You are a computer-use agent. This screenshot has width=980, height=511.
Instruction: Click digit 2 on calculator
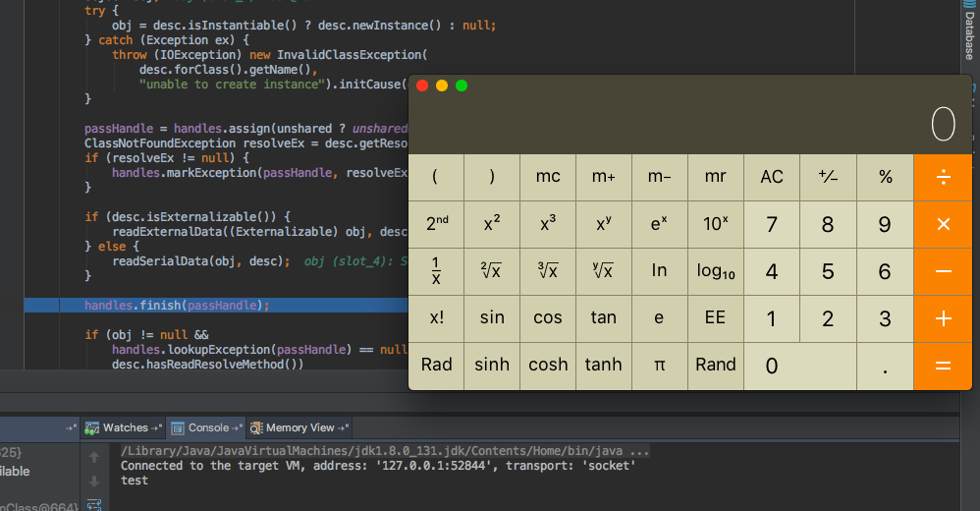pyautogui.click(x=828, y=318)
